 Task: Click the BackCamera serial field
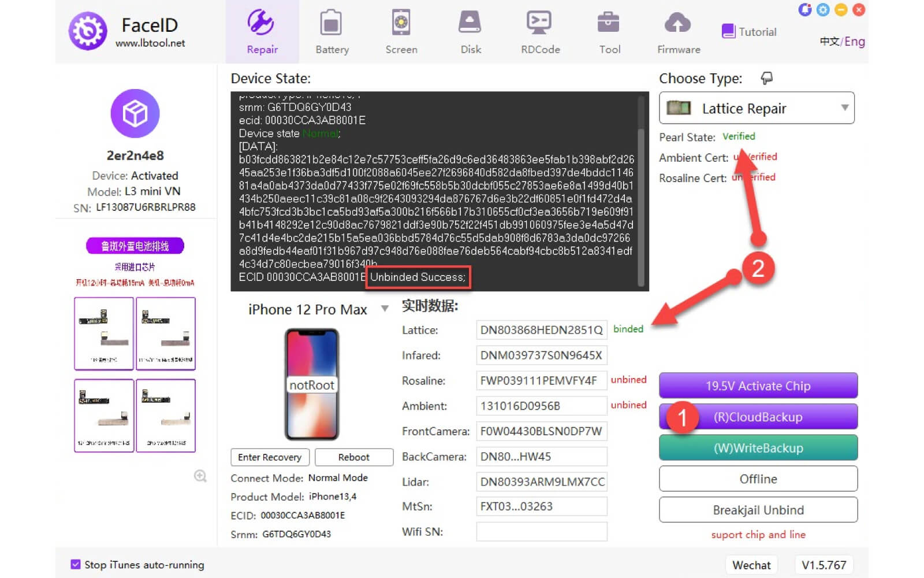pyautogui.click(x=542, y=457)
